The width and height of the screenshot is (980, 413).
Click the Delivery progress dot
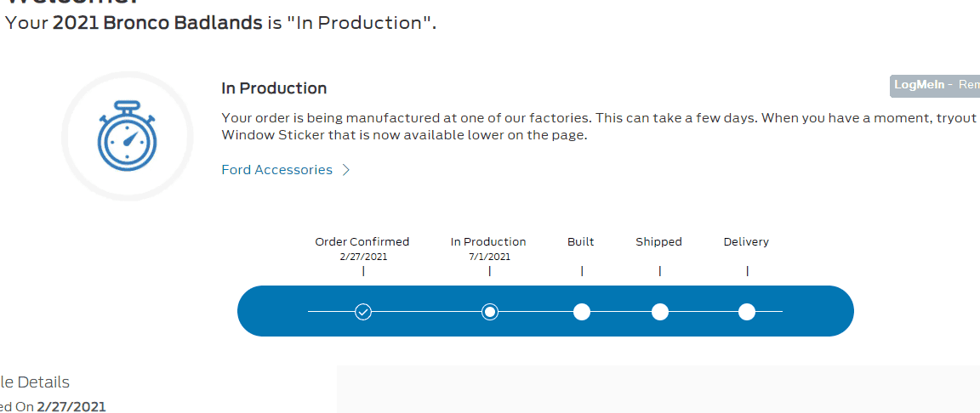(747, 311)
